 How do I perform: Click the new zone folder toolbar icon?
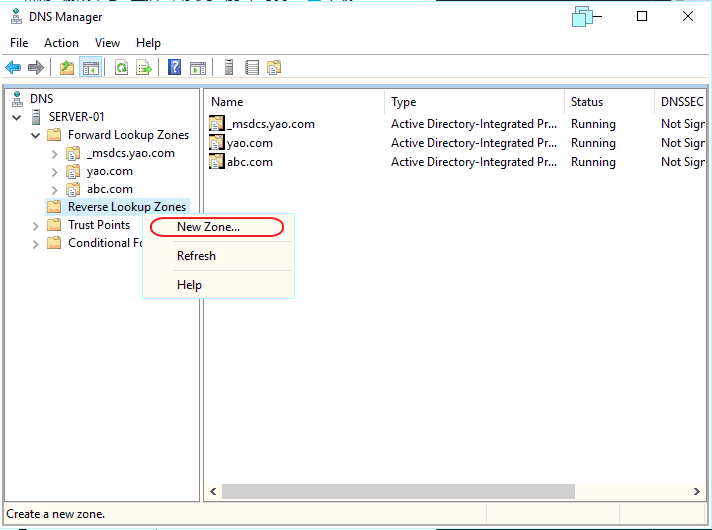274,68
